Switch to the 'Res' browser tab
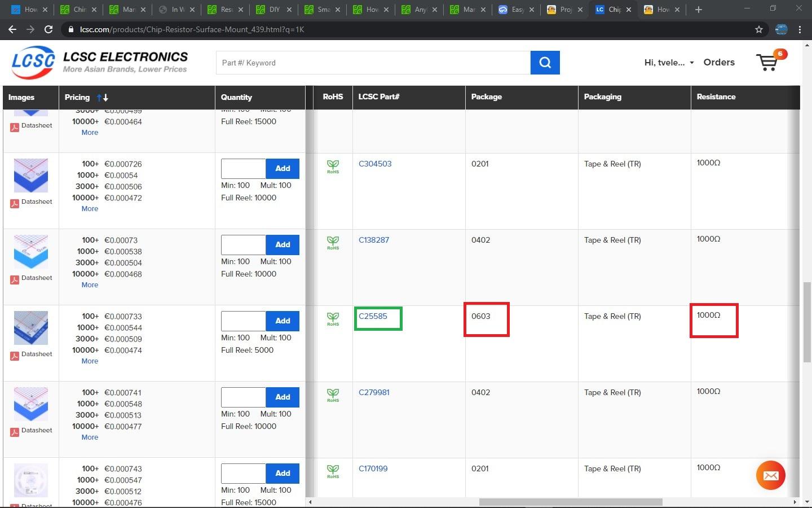 (224, 10)
